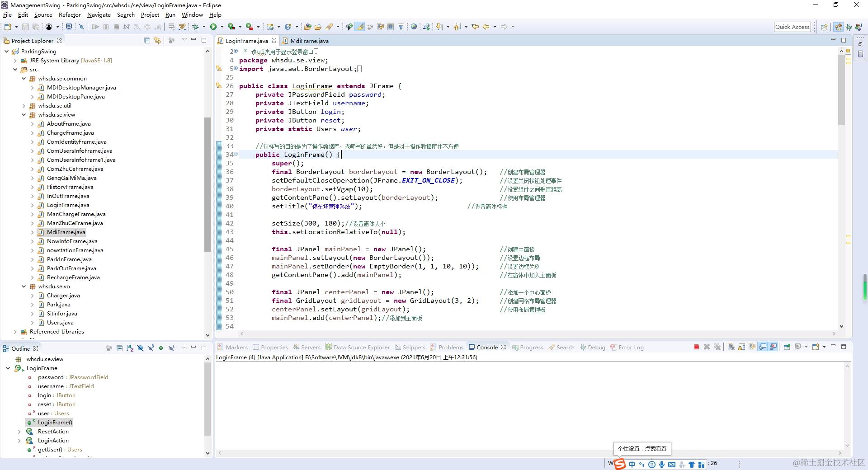Terminate the running program in Console
Viewport: 868px width, 470px height.
(696, 347)
